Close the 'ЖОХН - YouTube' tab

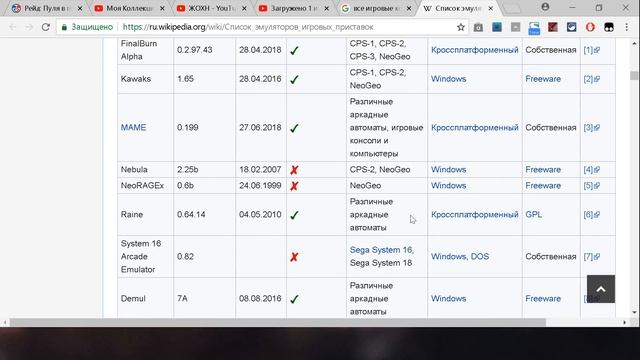click(244, 8)
